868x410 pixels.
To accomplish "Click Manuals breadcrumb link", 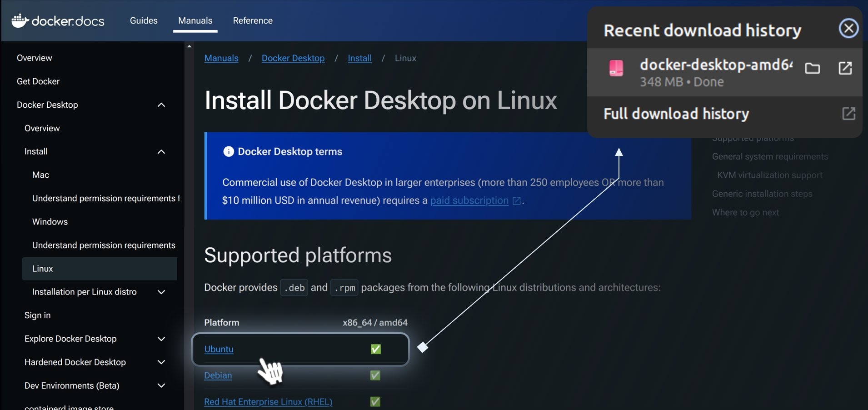I will point(221,58).
